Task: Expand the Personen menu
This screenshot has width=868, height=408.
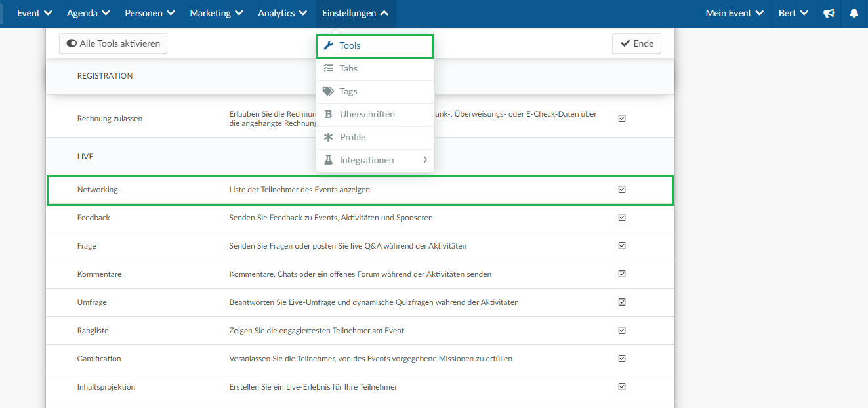Action: 150,13
